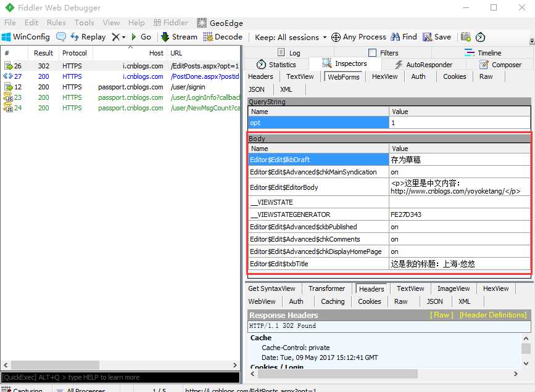Click the GeoEdge icon in menu bar
Image resolution: width=535 pixels, height=392 pixels.
coord(202,23)
